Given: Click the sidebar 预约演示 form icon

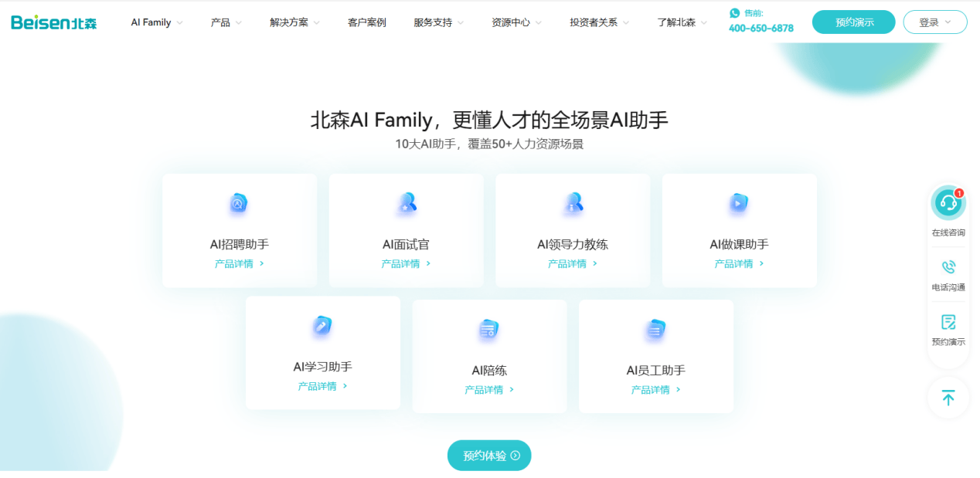Looking at the screenshot, I should tap(948, 322).
